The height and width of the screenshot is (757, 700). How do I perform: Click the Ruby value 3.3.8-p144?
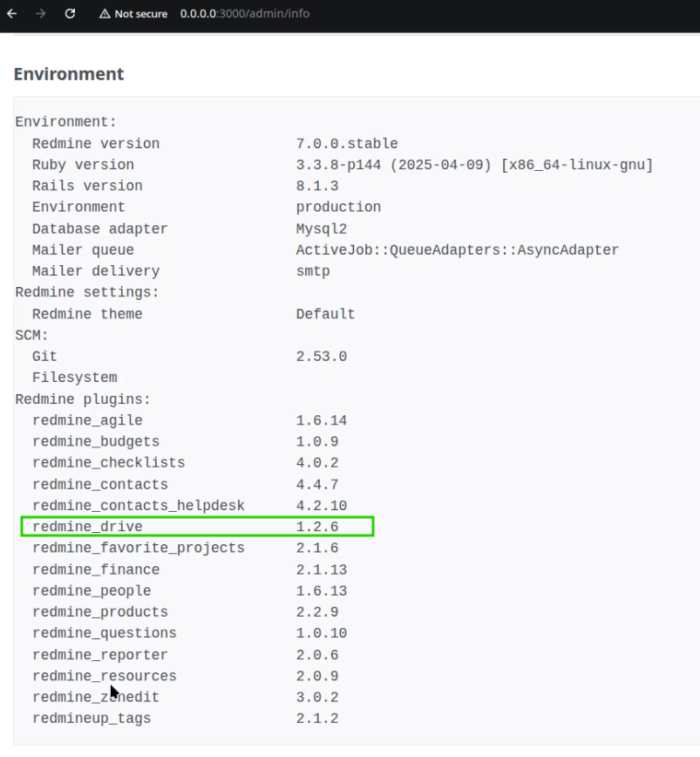[x=338, y=165]
